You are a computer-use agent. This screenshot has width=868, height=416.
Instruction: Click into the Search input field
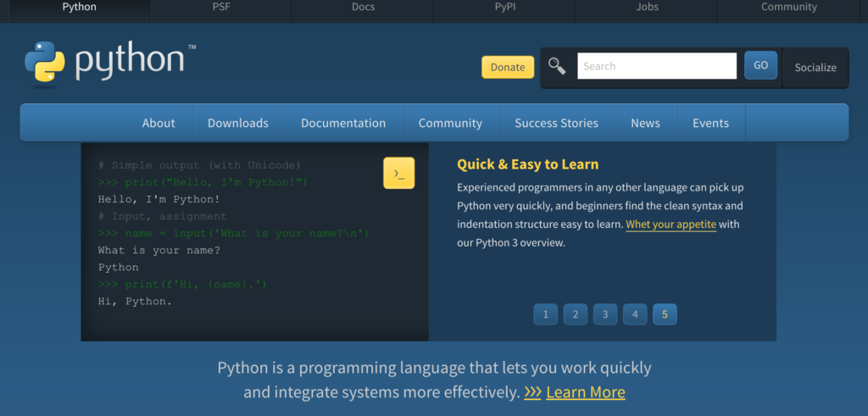[x=657, y=66]
